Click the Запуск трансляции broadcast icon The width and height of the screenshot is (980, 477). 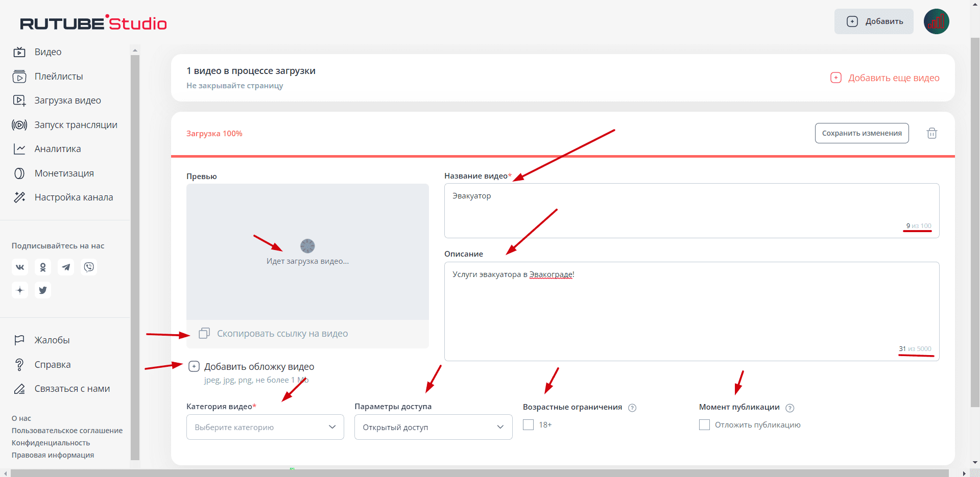[x=19, y=125]
